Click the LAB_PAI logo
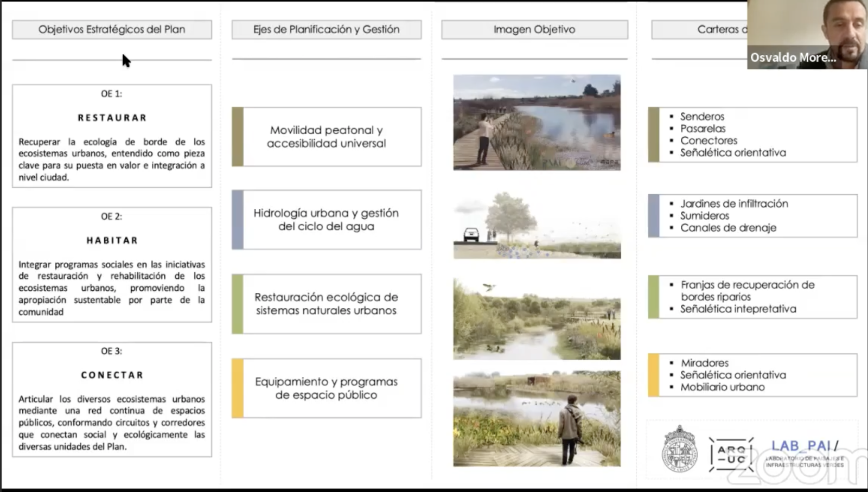The height and width of the screenshot is (492, 868). tap(805, 453)
